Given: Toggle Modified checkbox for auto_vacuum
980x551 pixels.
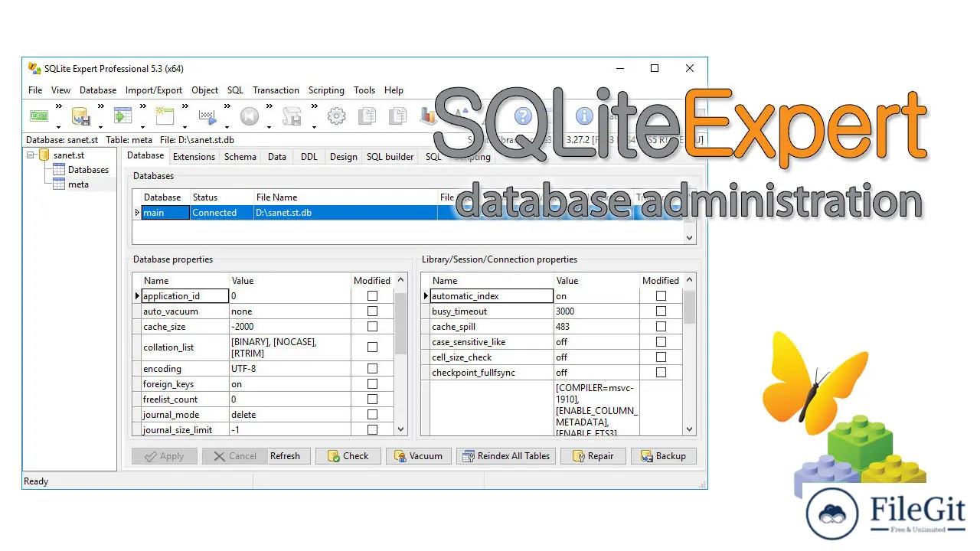Looking at the screenshot, I should point(372,311).
